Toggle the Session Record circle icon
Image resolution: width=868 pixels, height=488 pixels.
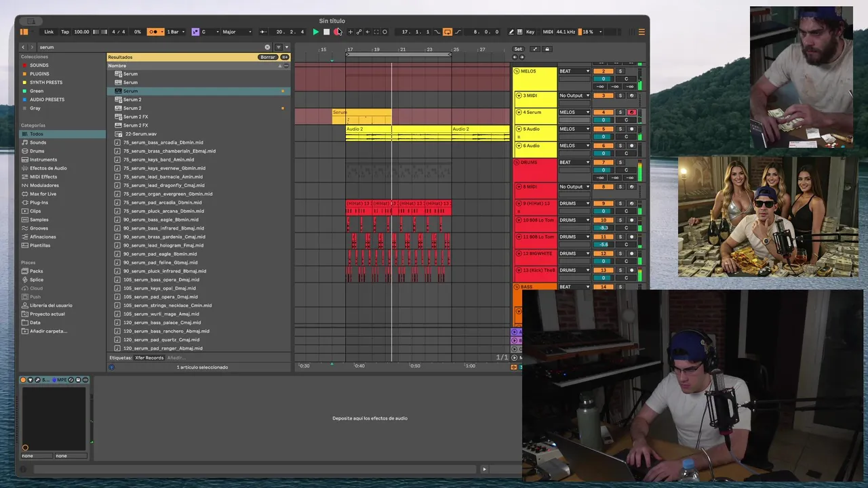[385, 32]
